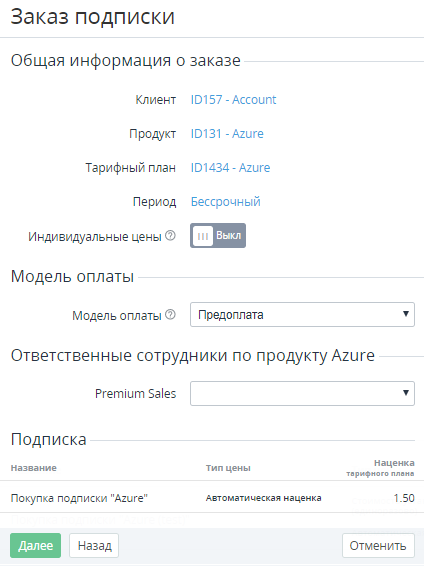Click the Отменить button
This screenshot has height=566, width=424.
[378, 545]
